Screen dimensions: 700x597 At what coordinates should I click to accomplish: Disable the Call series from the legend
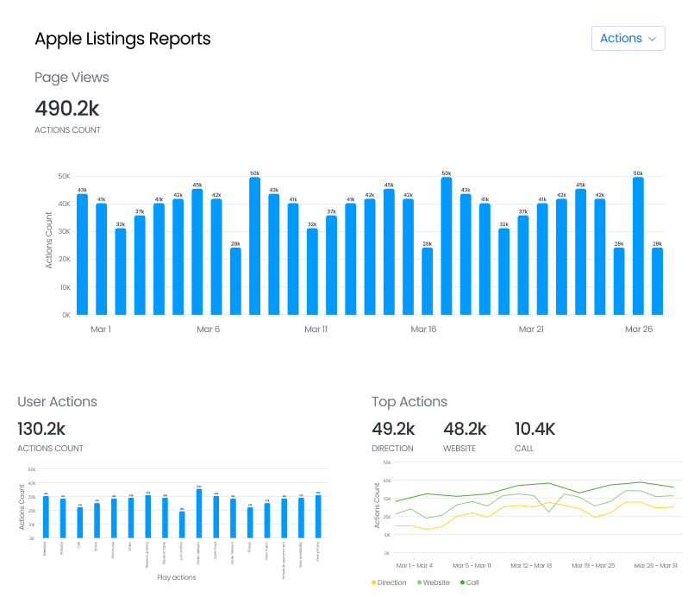click(475, 582)
